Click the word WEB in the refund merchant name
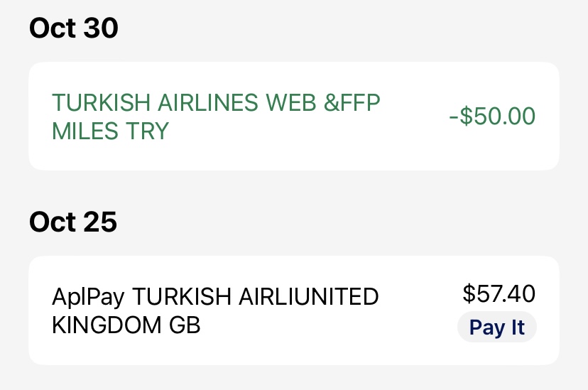The width and height of the screenshot is (588, 390). point(291,103)
